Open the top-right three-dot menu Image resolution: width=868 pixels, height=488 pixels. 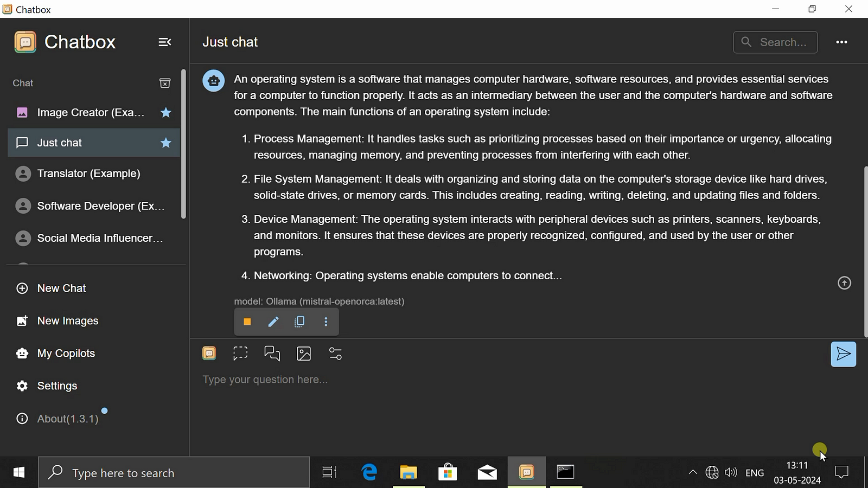841,42
